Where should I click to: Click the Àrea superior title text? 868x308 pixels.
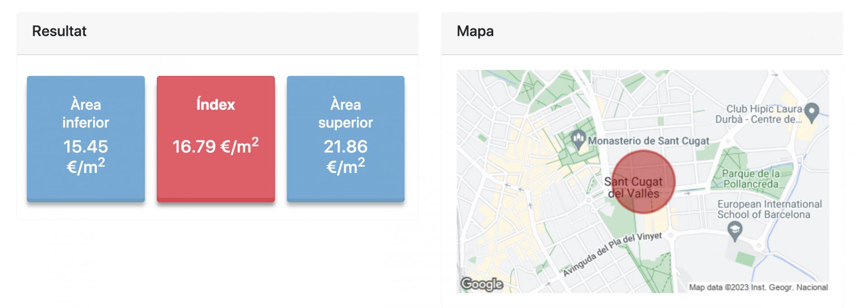345,113
